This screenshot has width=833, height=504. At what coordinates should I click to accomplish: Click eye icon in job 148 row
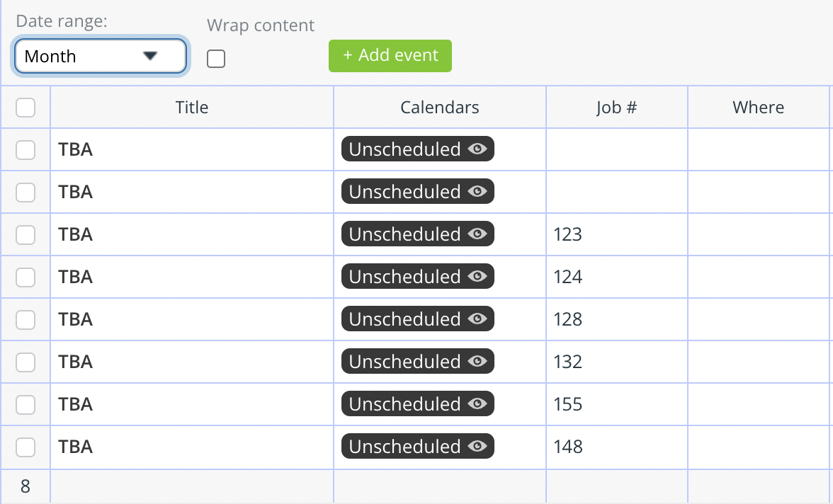pos(477,446)
